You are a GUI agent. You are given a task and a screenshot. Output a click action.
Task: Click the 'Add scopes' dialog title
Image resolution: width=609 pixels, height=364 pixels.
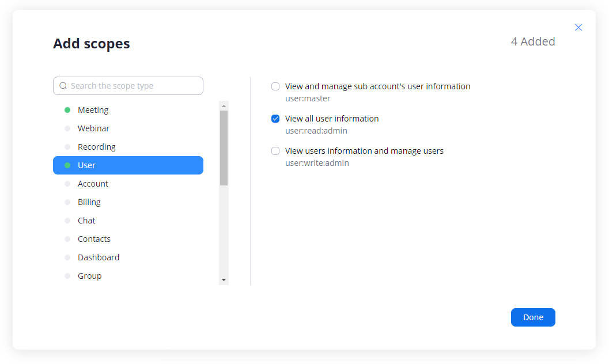(92, 43)
